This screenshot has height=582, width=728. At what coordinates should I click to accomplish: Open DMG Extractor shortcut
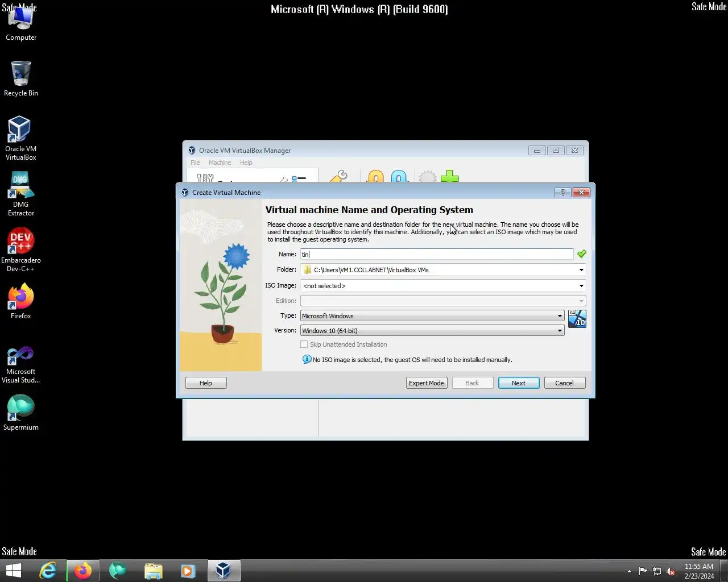click(x=21, y=194)
